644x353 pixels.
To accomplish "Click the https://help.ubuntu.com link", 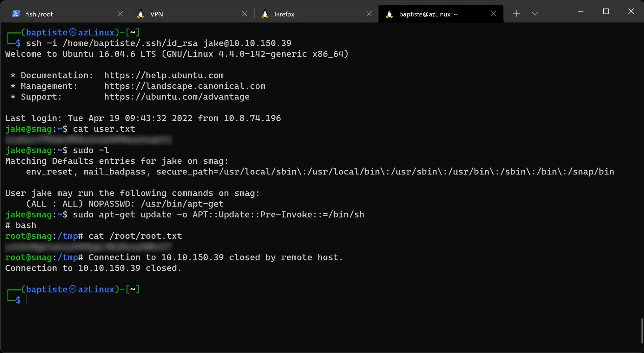I will click(164, 75).
